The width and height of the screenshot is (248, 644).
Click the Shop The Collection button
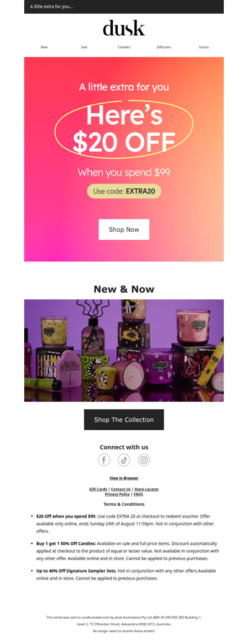click(x=124, y=420)
